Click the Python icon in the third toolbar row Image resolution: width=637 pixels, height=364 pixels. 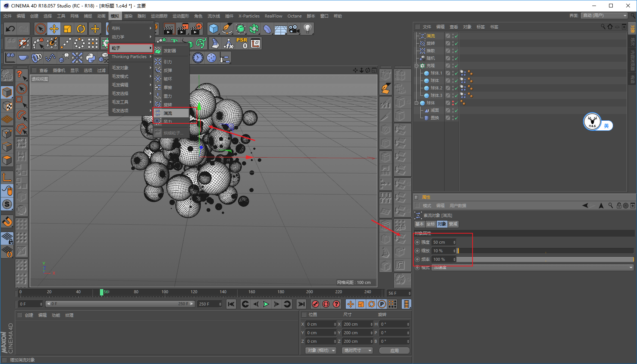coord(91,58)
